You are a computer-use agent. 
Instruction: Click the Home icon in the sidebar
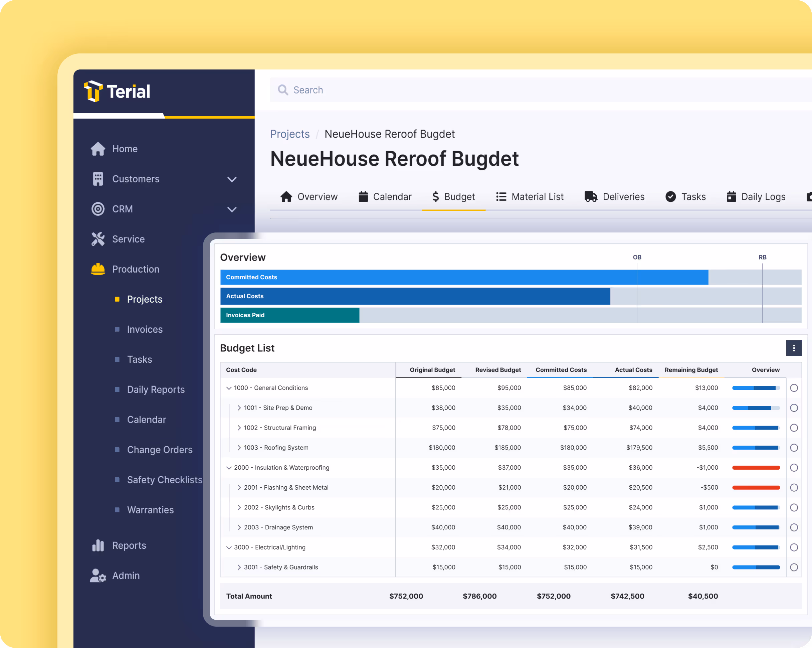[97, 148]
